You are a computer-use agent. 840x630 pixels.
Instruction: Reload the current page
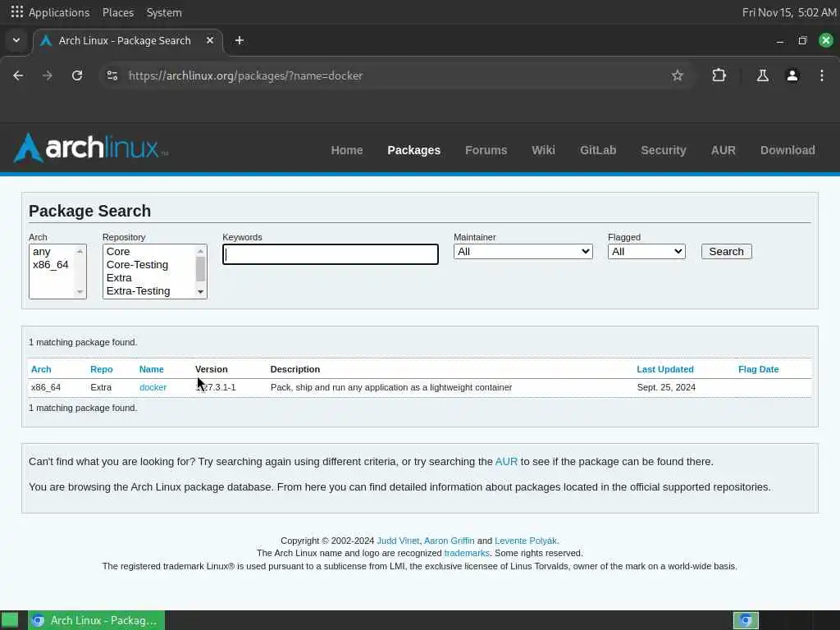click(x=77, y=75)
